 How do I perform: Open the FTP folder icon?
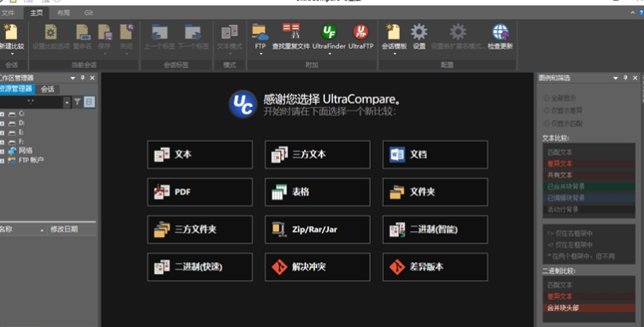pos(260,32)
